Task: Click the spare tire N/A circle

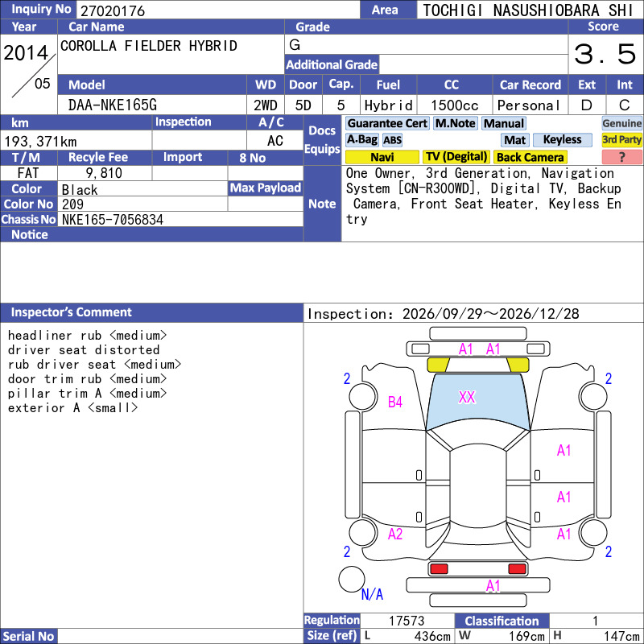Action: (352, 579)
